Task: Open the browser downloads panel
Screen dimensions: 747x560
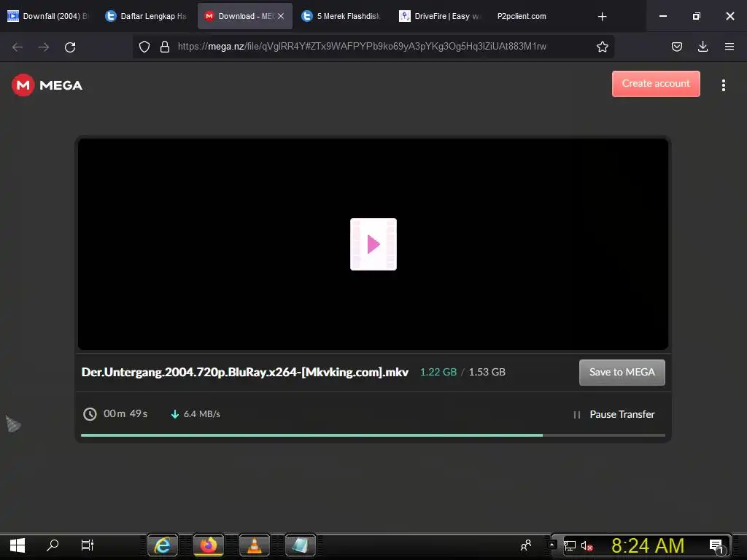Action: [x=703, y=47]
